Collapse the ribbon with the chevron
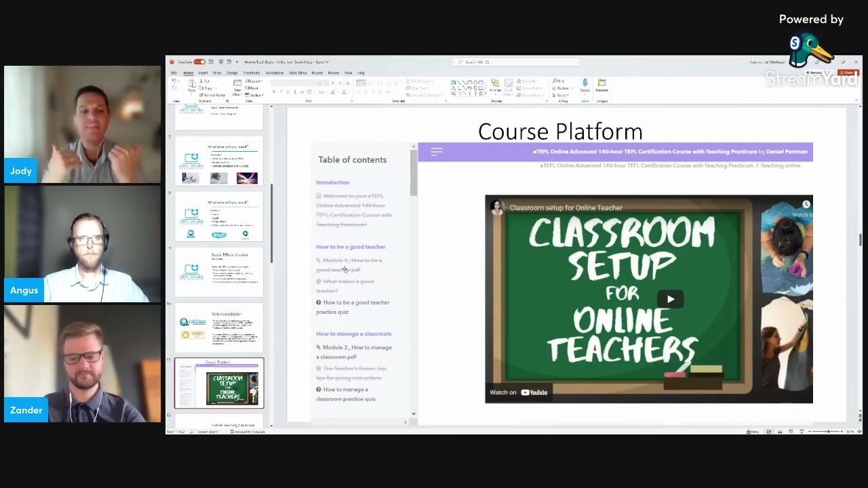868x488 pixels. pyautogui.click(x=857, y=100)
